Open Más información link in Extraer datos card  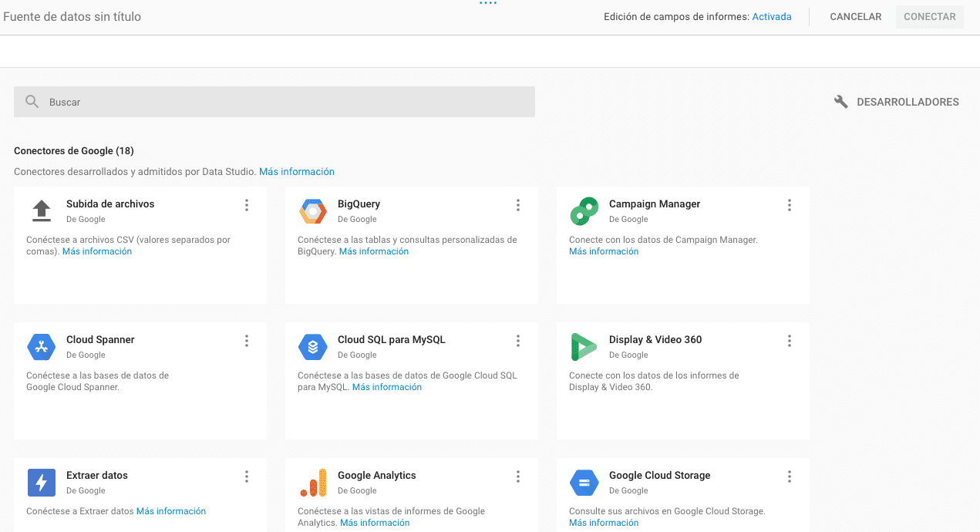(x=171, y=511)
